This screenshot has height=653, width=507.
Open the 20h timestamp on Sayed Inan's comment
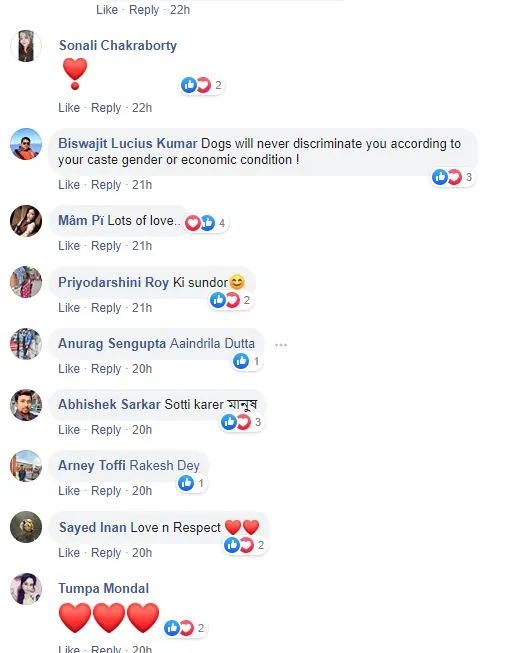point(142,553)
